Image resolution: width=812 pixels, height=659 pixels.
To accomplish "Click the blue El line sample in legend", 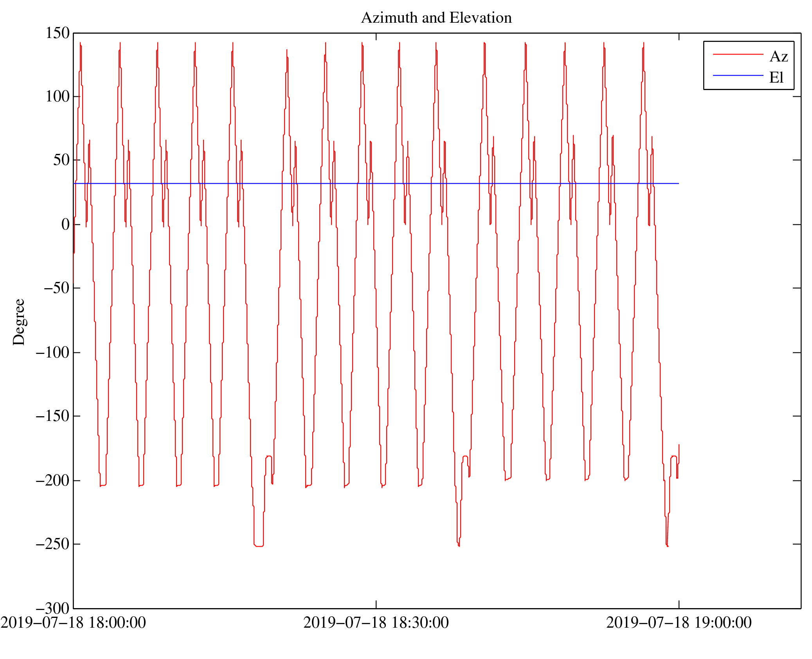I will click(x=738, y=75).
